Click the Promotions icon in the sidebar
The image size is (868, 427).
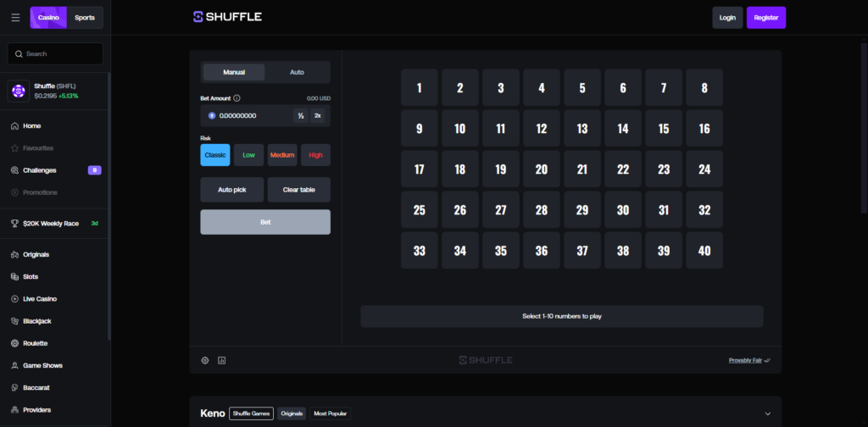[15, 192]
